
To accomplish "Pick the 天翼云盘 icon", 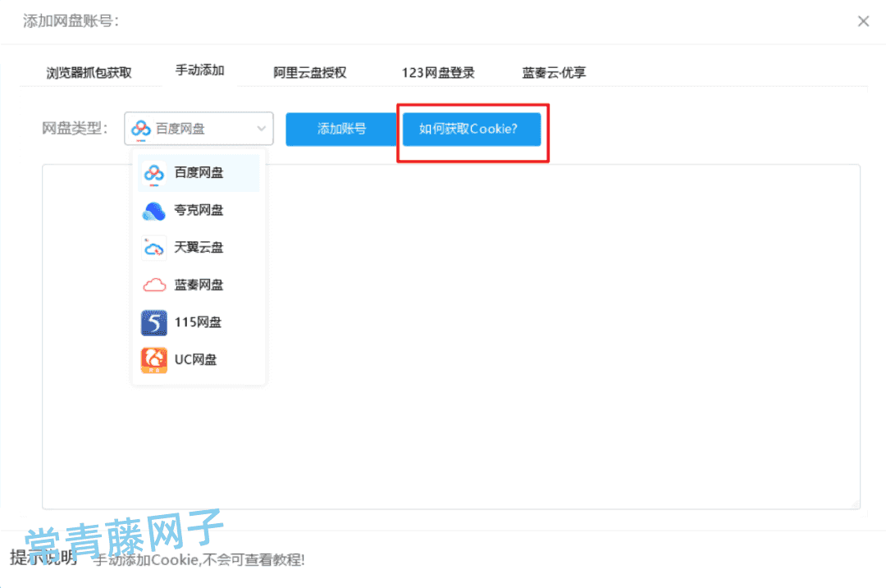I will click(153, 248).
